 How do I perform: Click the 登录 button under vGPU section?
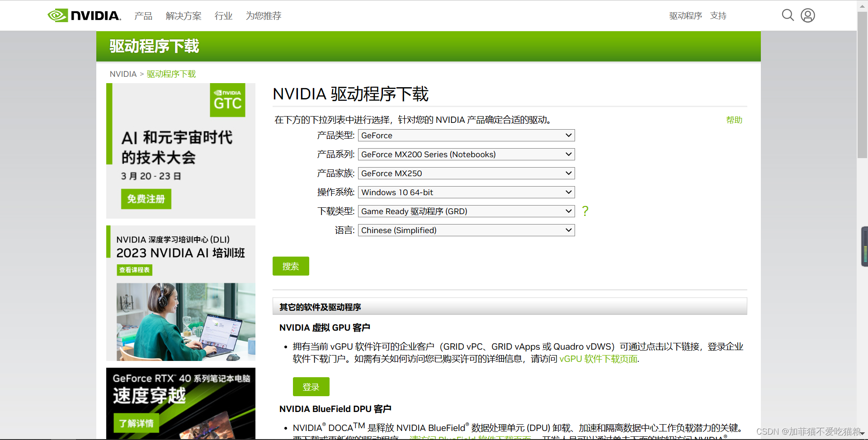click(x=311, y=387)
